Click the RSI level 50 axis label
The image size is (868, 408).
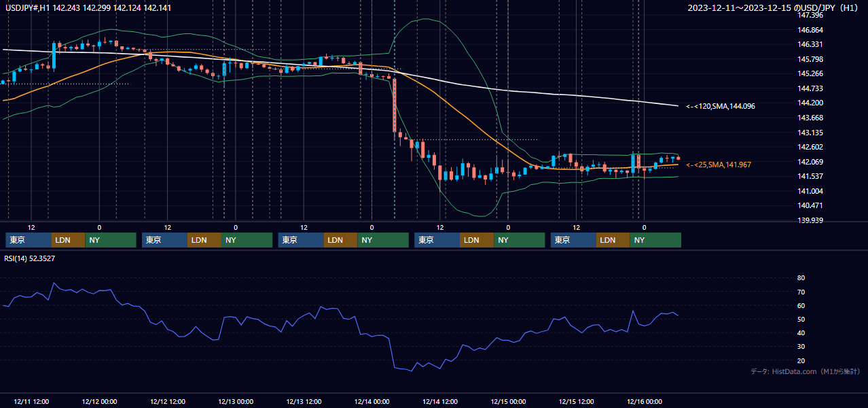point(801,319)
